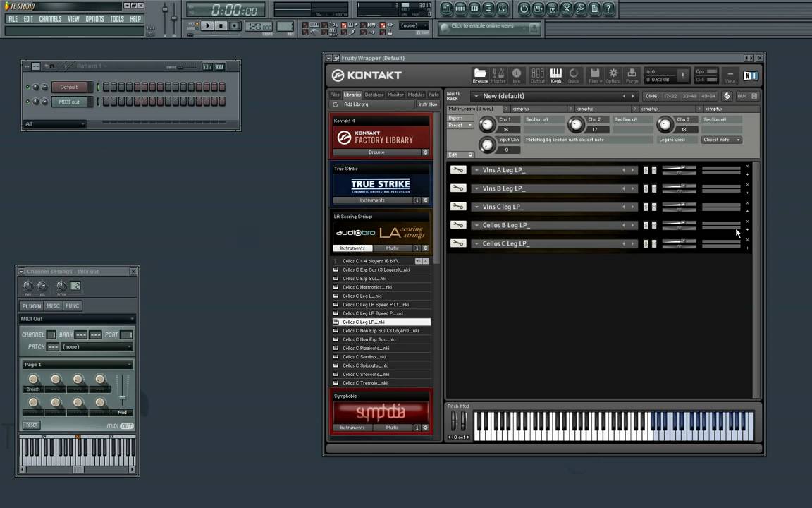Open wrench editor for Cellos B Leg LP_
Screen dimensions: 812x508
click(x=457, y=225)
